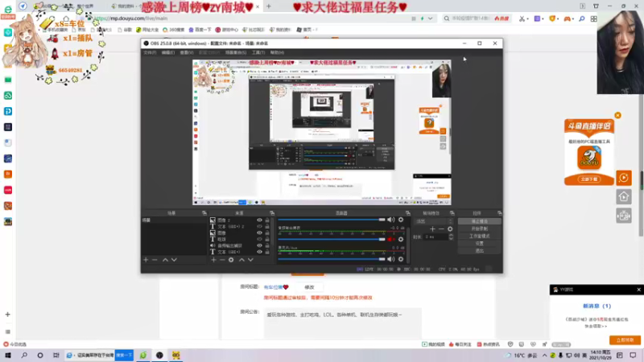Image resolution: width=644 pixels, height=362 pixels.
Task: Click the volume slider of the topmost mixer channel
Action: click(x=332, y=220)
